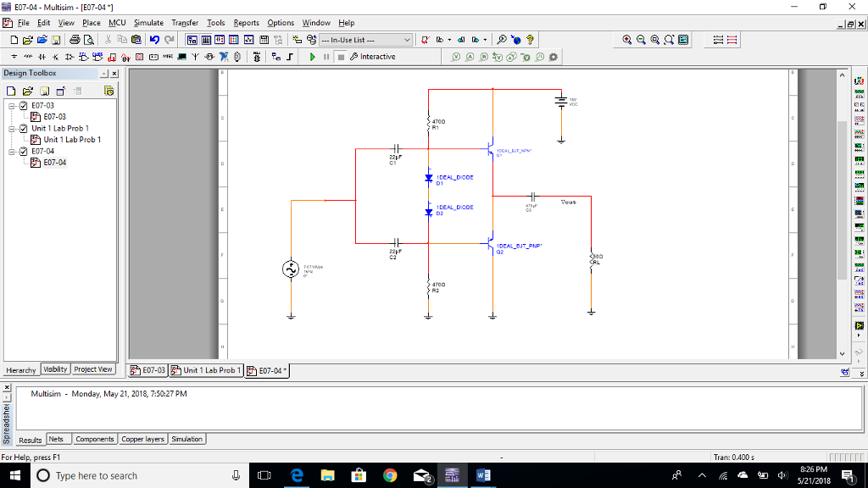Viewport: 868px width, 488px height.
Task: Pause the running simulation
Action: pyautogui.click(x=326, y=57)
